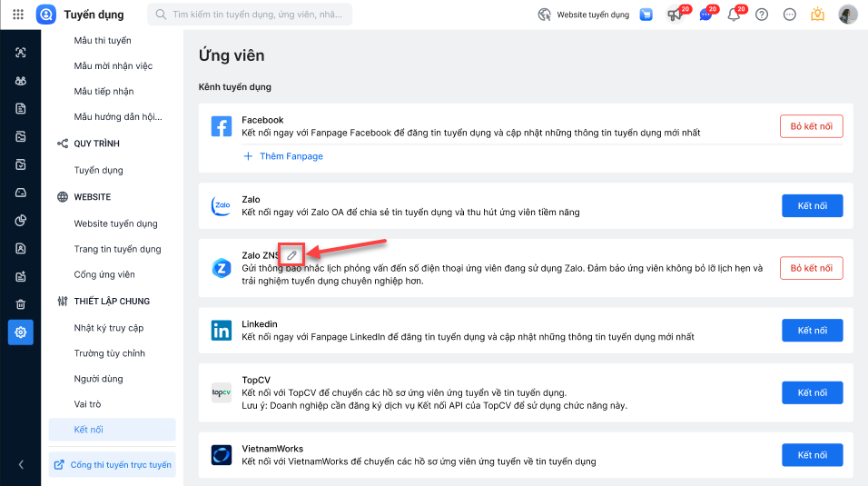868x486 pixels.
Task: Open Trang tin tuyển dụng menu item
Action: pyautogui.click(x=117, y=249)
